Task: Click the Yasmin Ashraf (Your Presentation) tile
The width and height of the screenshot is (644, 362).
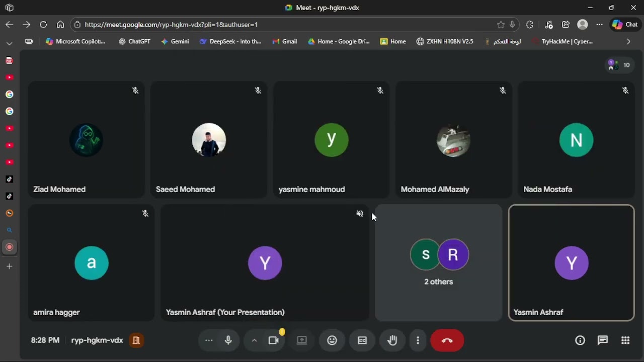Action: [x=265, y=262]
